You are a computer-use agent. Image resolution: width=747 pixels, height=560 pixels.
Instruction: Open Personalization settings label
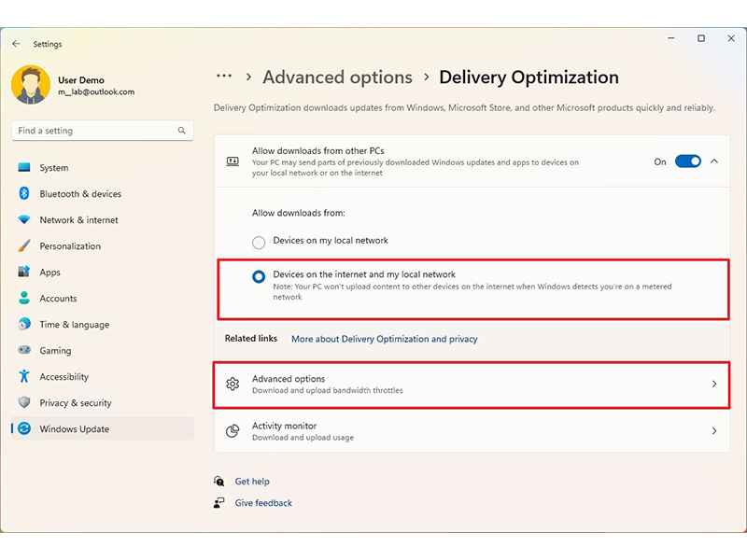pyautogui.click(x=70, y=246)
